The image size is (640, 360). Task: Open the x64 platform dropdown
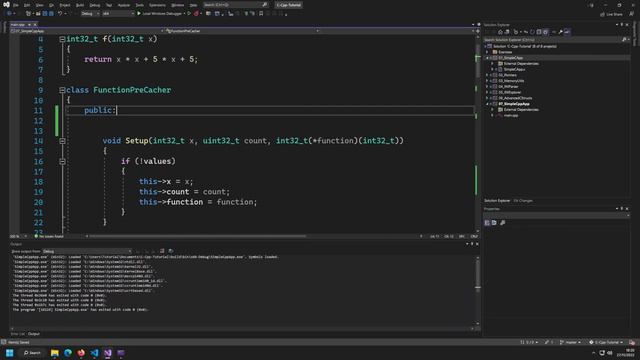118,13
